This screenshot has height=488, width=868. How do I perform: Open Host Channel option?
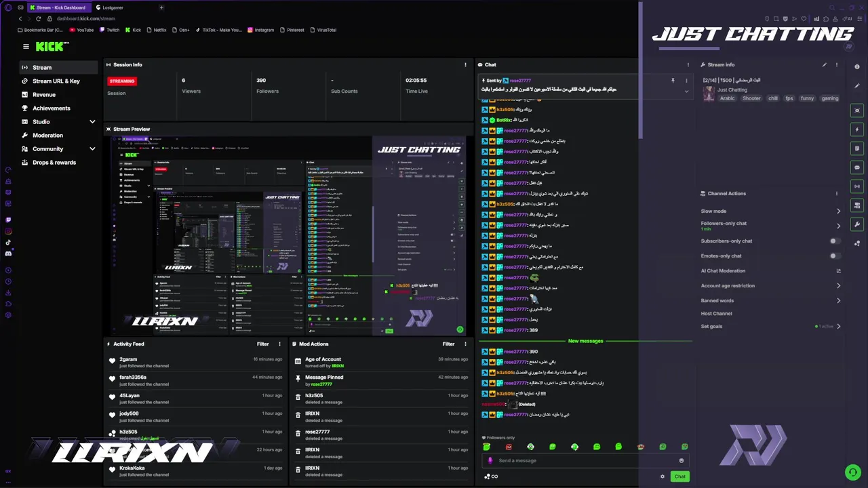716,314
